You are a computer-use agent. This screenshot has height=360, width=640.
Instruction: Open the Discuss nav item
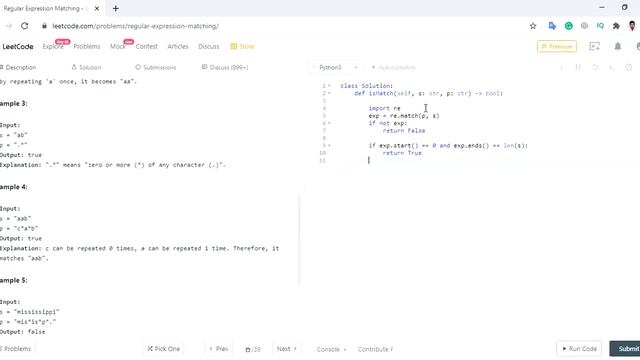tap(209, 47)
